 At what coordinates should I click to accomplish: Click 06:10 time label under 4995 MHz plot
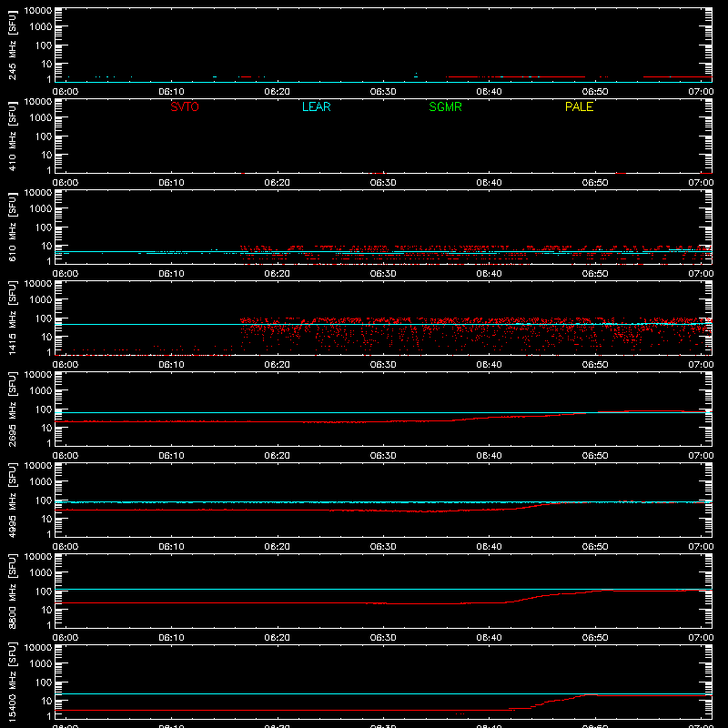[171, 547]
